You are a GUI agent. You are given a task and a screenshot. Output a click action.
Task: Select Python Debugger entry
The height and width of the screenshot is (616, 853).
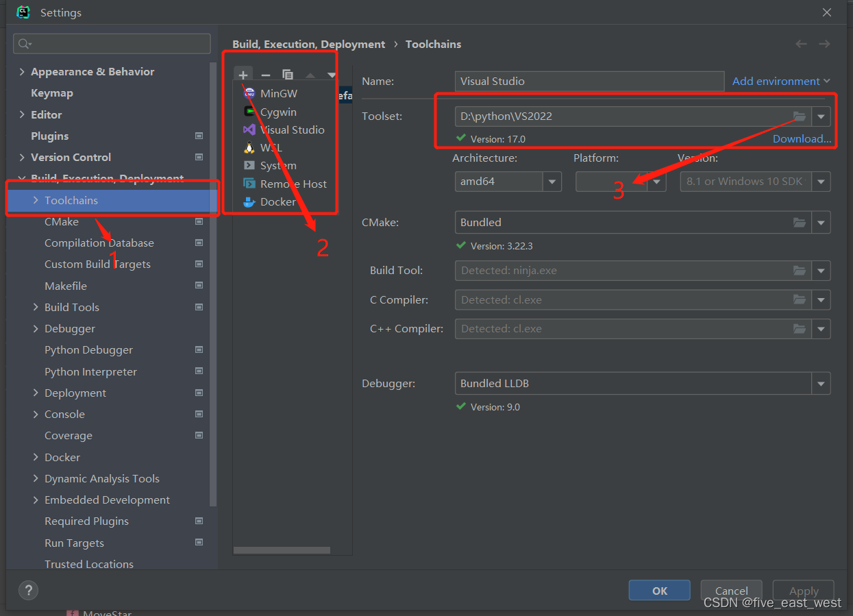click(89, 349)
